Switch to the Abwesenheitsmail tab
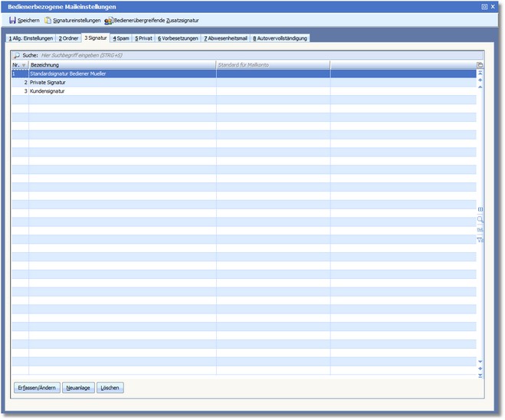 click(226, 38)
